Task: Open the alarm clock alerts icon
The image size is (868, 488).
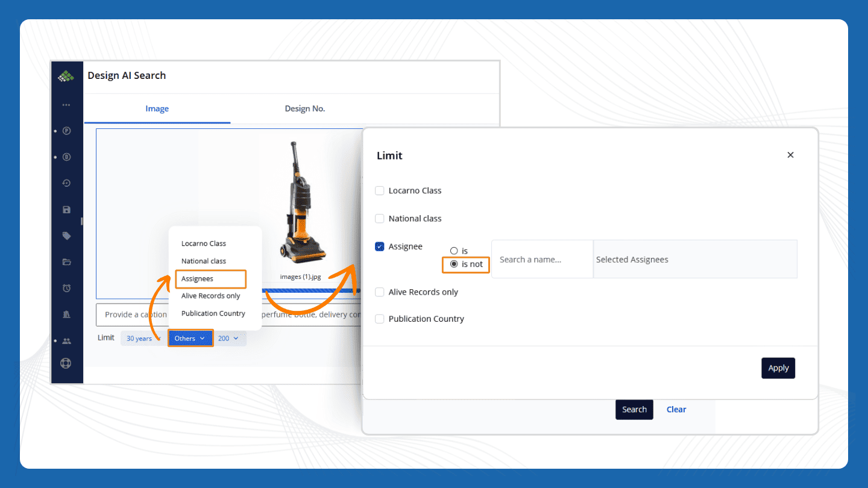Action: [x=67, y=288]
